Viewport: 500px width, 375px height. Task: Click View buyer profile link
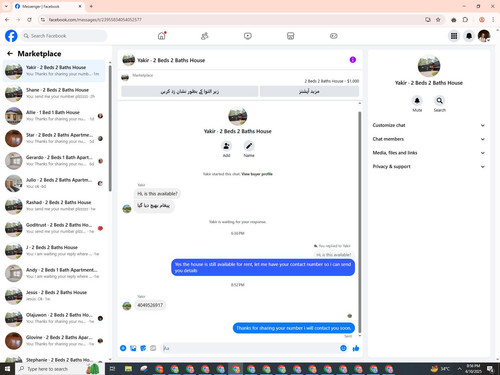coord(257,174)
